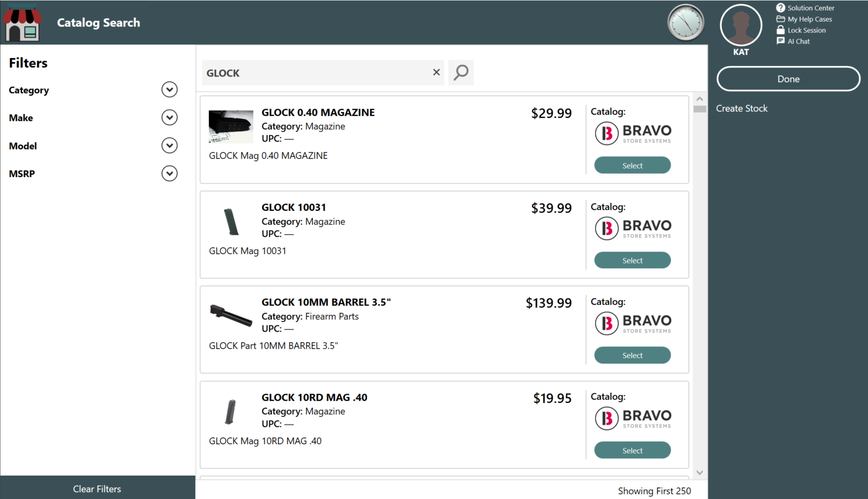868x499 pixels.
Task: Click GLOCK 10MM BARREL thumbnail image
Action: pyautogui.click(x=231, y=316)
